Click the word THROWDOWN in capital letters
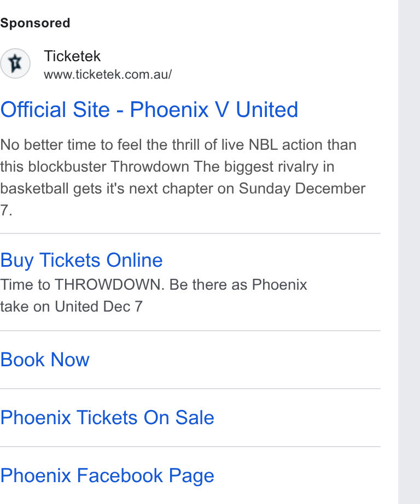 coord(109,285)
